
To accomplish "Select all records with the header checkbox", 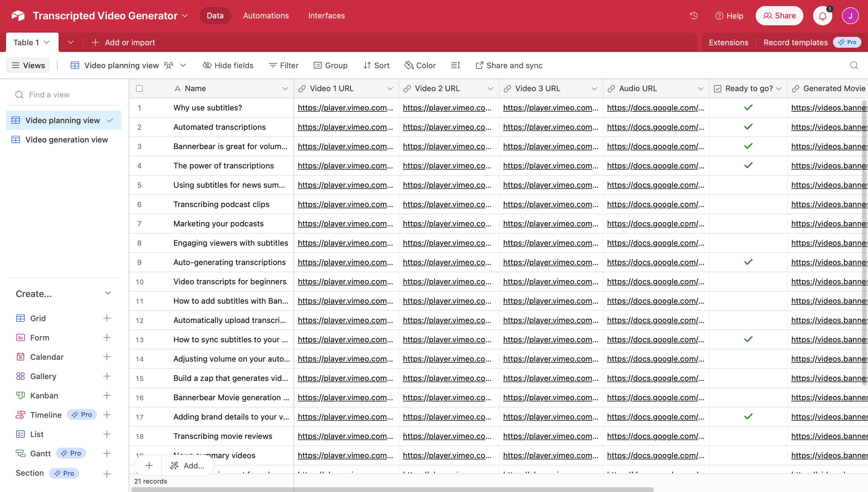I will click(x=140, y=88).
